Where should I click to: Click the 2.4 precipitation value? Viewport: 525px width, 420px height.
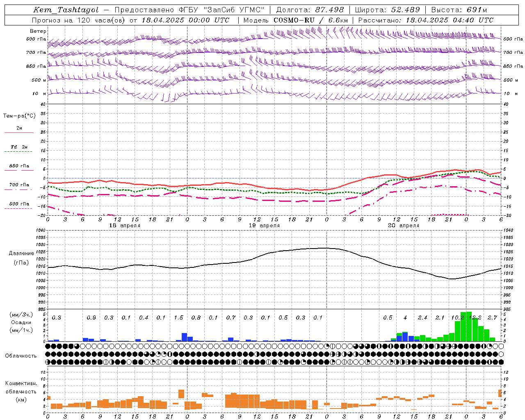coord(422,318)
